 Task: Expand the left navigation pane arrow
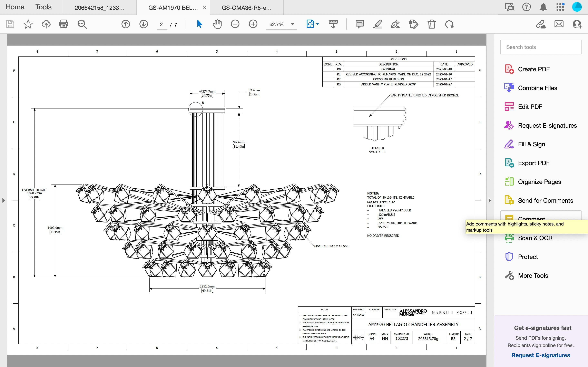[3, 200]
